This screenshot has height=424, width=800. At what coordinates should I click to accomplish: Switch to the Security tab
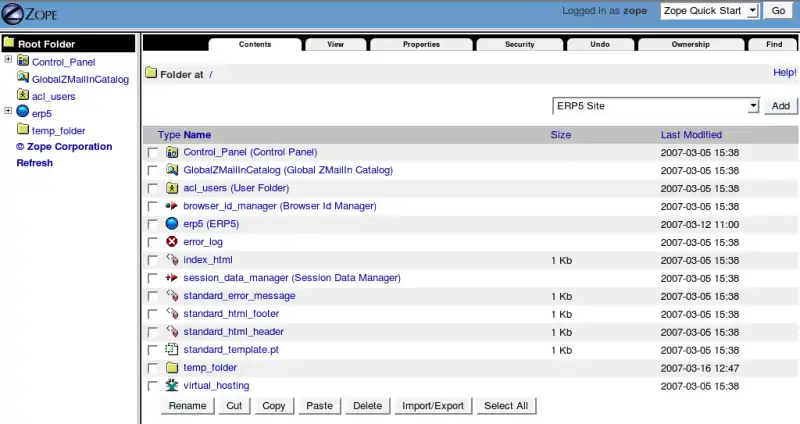[x=519, y=45]
